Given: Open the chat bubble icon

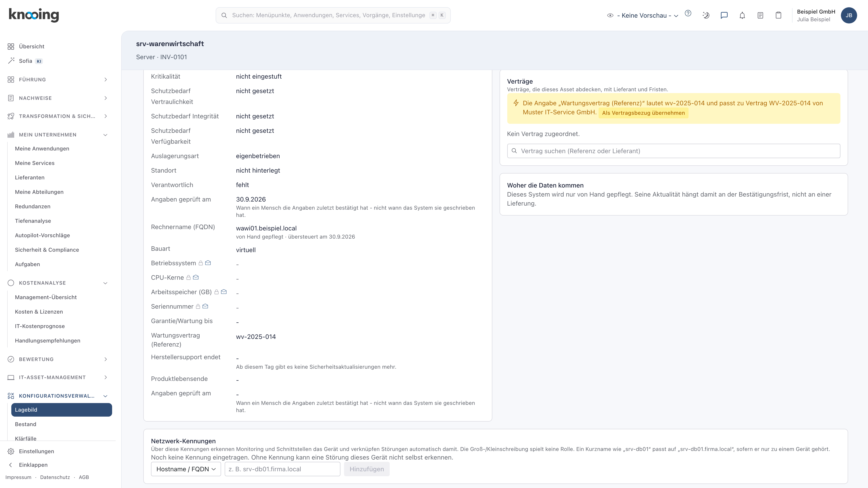Looking at the screenshot, I should coord(724,15).
